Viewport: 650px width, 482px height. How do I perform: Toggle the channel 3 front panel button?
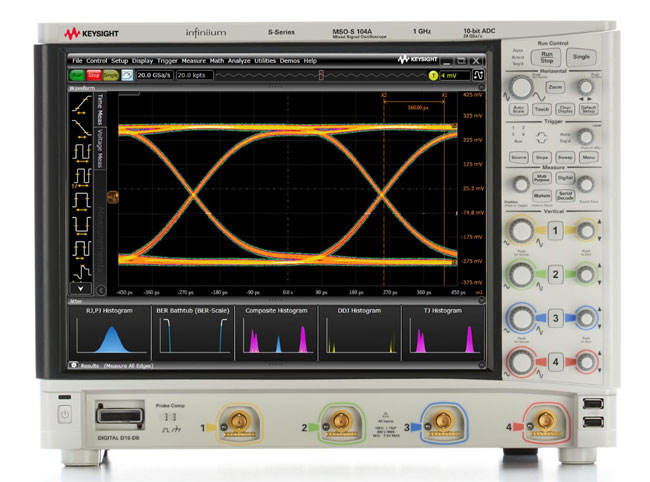[x=555, y=318]
